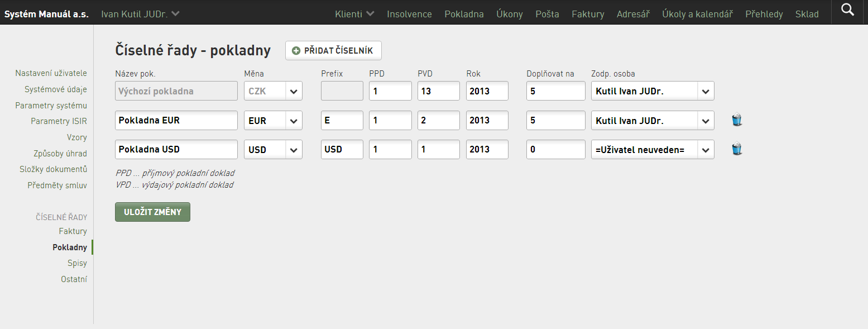
Task: Focus the USD prefix input field
Action: [342, 149]
